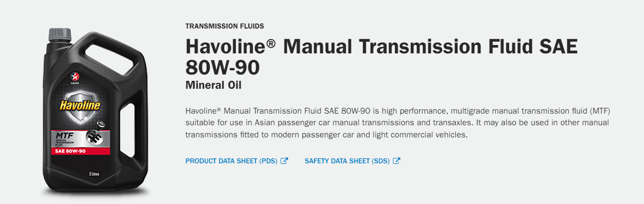644x204 pixels.
Task: Click the Caltex star logo on the bottle
Action: 73,76
